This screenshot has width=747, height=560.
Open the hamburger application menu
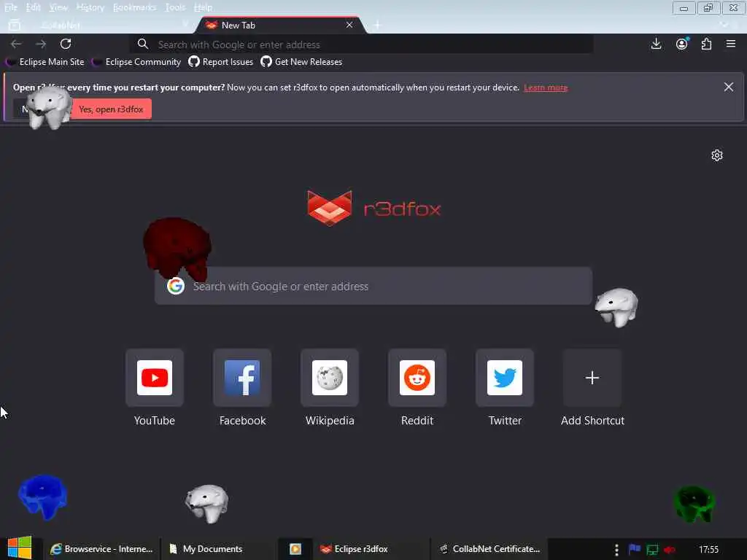[731, 44]
